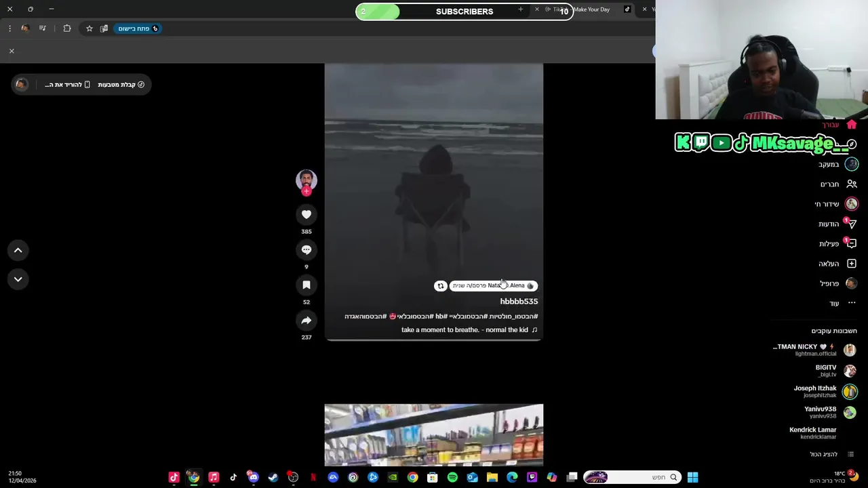Expand the 'עוד' more options
This screenshot has width=868, height=488.
(843, 303)
